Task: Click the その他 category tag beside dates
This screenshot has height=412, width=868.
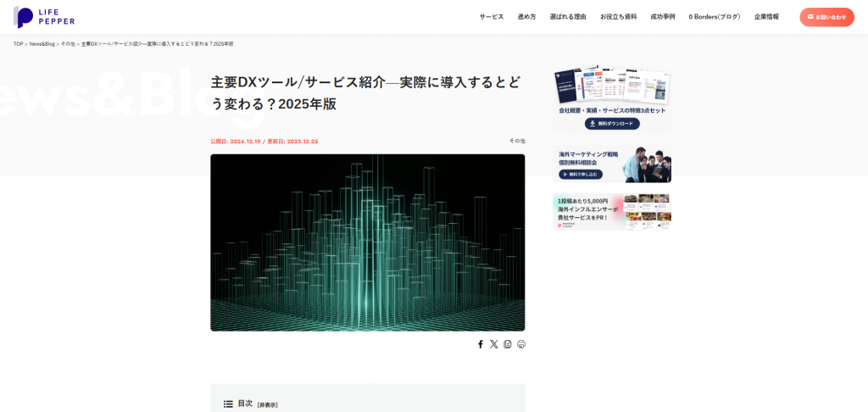Action: (517, 141)
